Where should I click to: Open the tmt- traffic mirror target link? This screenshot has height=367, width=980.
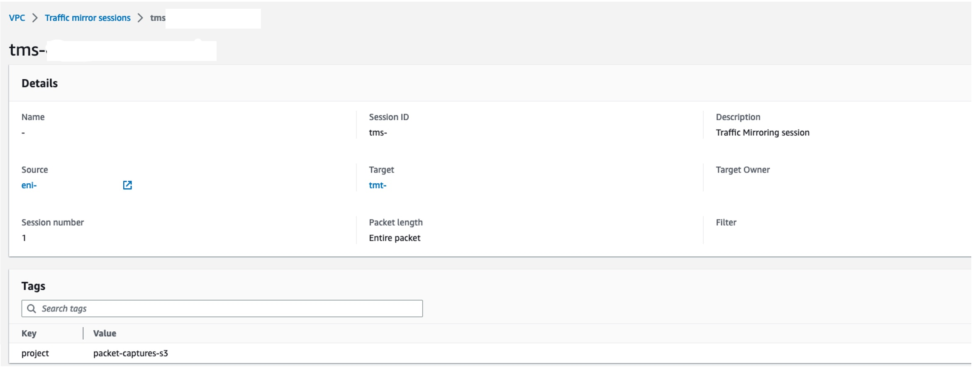click(378, 185)
